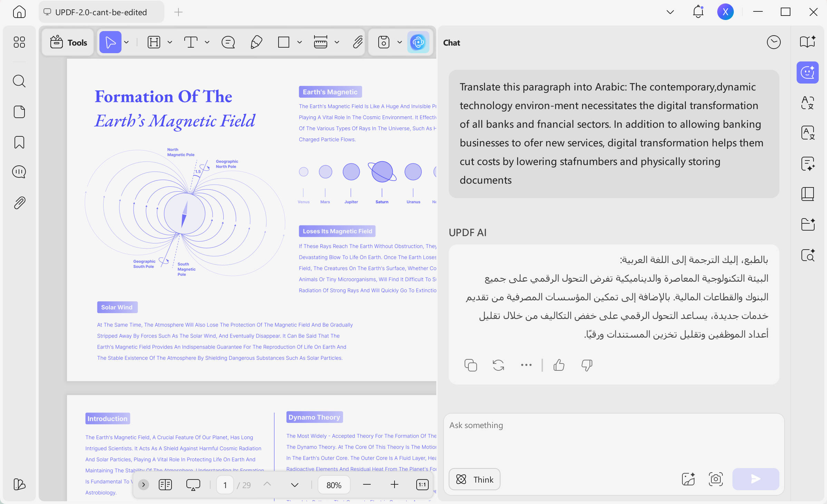Open the AI search document icon
This screenshot has height=504, width=827.
808,255
